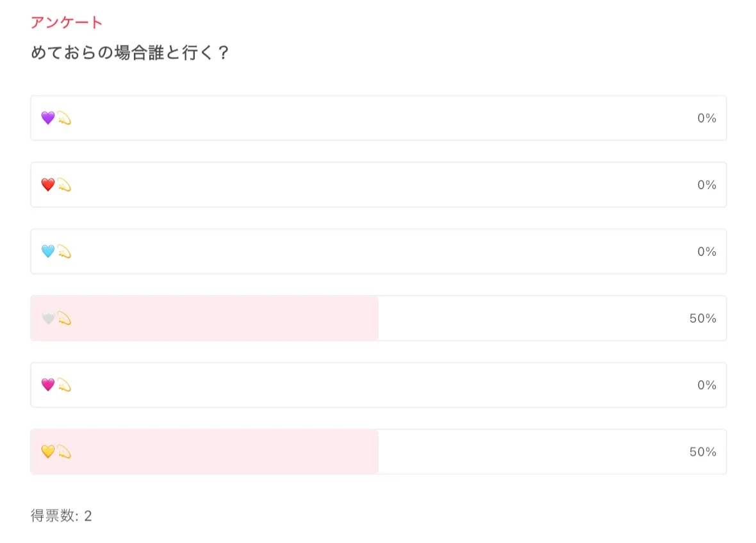Click the red heart emoji
Viewport: 756px width, 543px height.
pyautogui.click(x=48, y=185)
